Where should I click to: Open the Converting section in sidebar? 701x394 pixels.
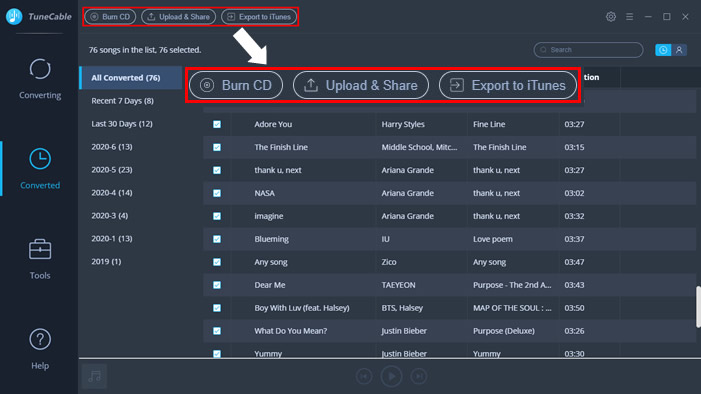click(x=40, y=79)
